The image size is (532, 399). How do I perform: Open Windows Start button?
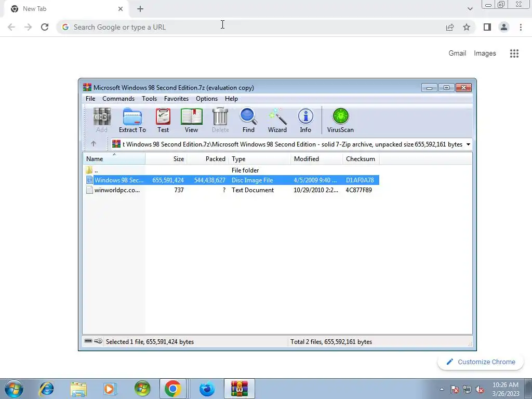(x=14, y=389)
